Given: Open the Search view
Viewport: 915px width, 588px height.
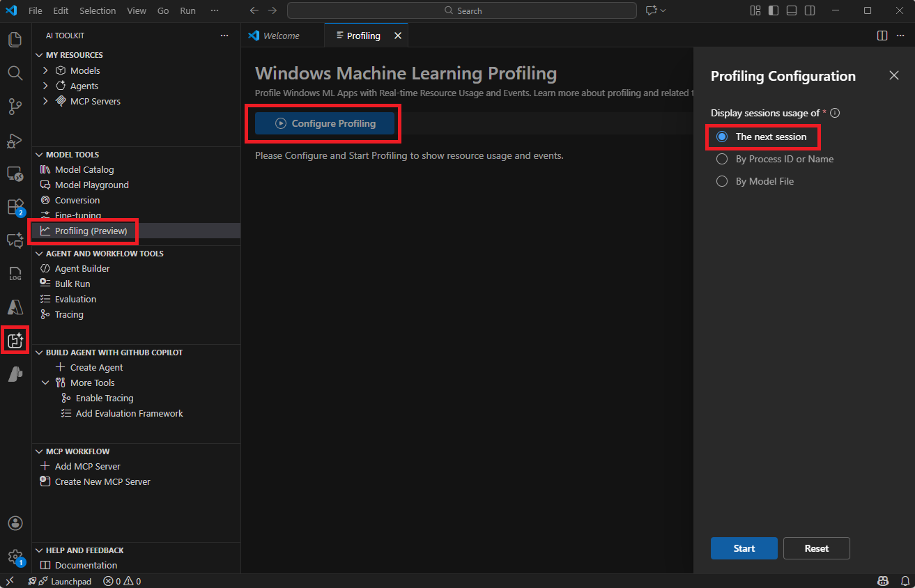Looking at the screenshot, I should tap(15, 72).
